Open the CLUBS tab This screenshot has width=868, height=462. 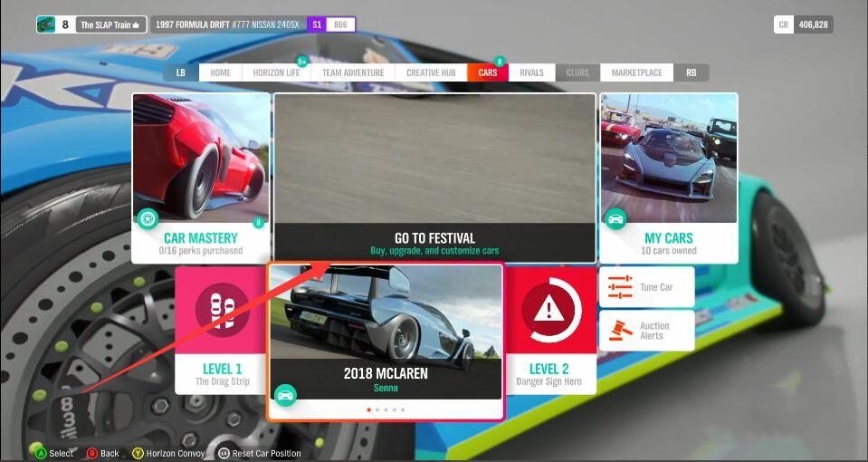(577, 72)
